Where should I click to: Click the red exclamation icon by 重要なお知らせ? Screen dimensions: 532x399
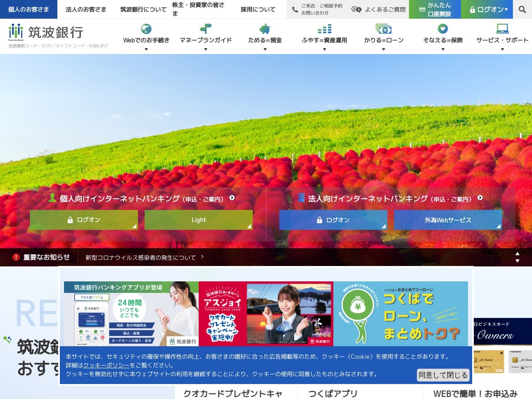pyautogui.click(x=16, y=257)
